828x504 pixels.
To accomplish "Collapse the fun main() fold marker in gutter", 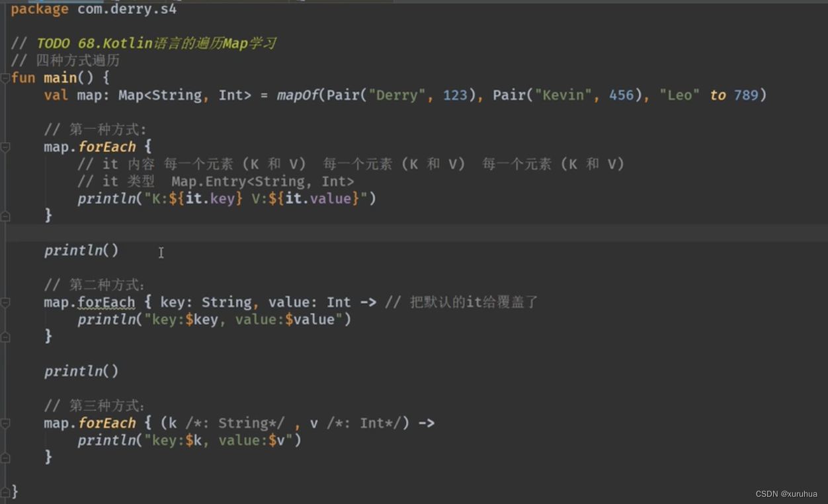I will 5,78.
